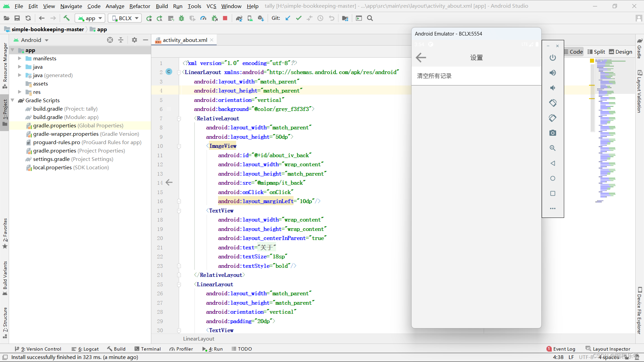
Task: Click the green Run app icon
Action: click(x=149, y=18)
